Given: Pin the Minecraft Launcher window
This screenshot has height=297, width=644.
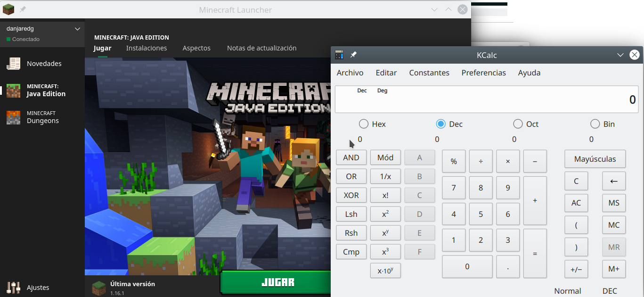Looking at the screenshot, I should [23, 9].
